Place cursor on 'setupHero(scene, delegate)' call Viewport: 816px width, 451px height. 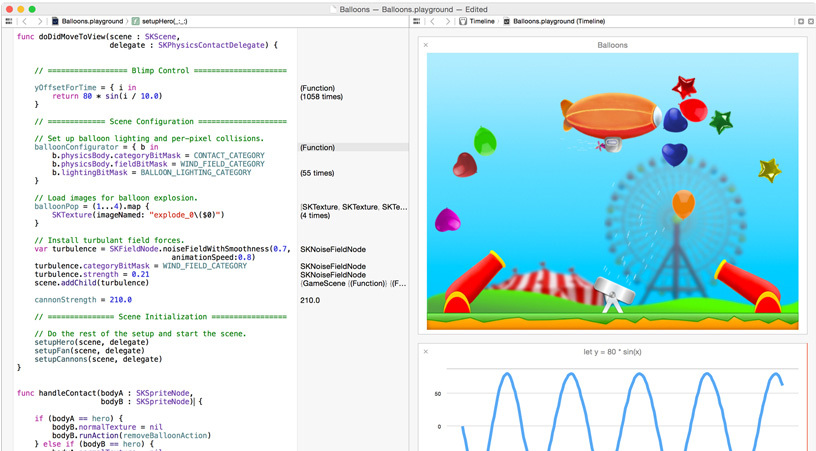coord(92,342)
